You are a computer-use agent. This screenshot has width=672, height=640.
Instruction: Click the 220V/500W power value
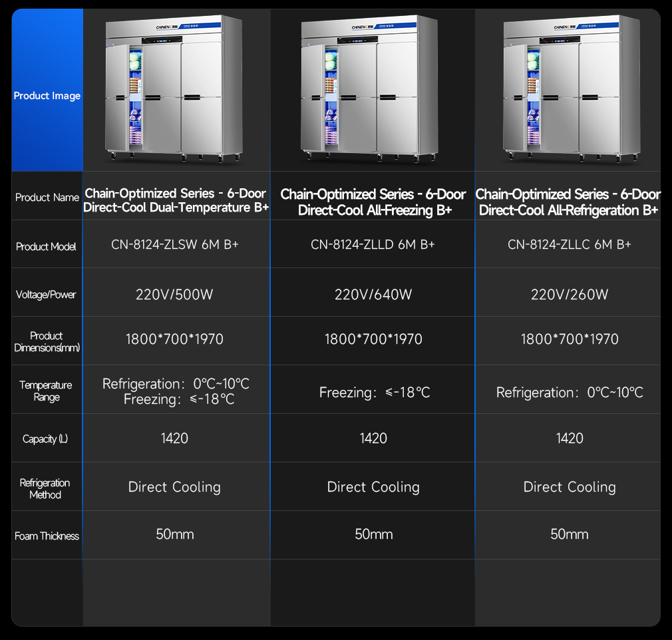tap(174, 294)
